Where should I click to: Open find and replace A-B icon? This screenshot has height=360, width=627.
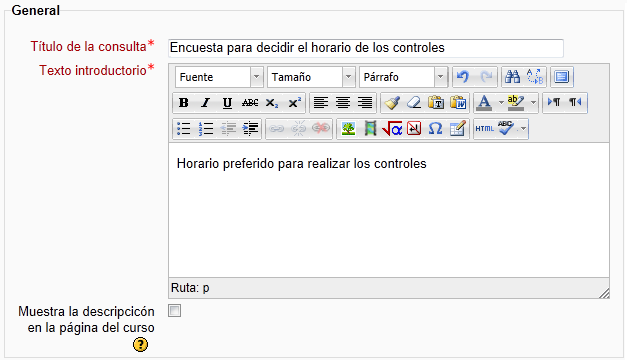click(x=535, y=76)
